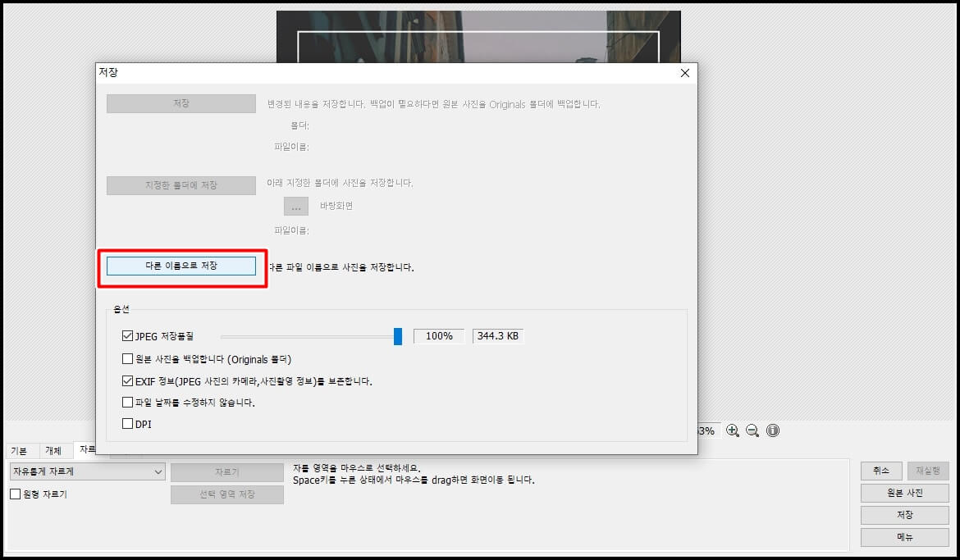
Task: Click the zoom out magnifier icon
Action: pyautogui.click(x=752, y=430)
